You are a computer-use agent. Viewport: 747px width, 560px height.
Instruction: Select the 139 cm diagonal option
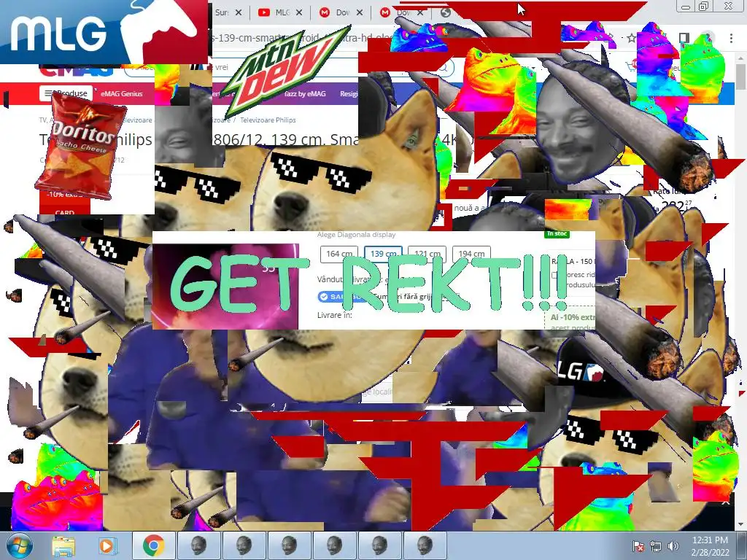(384, 254)
